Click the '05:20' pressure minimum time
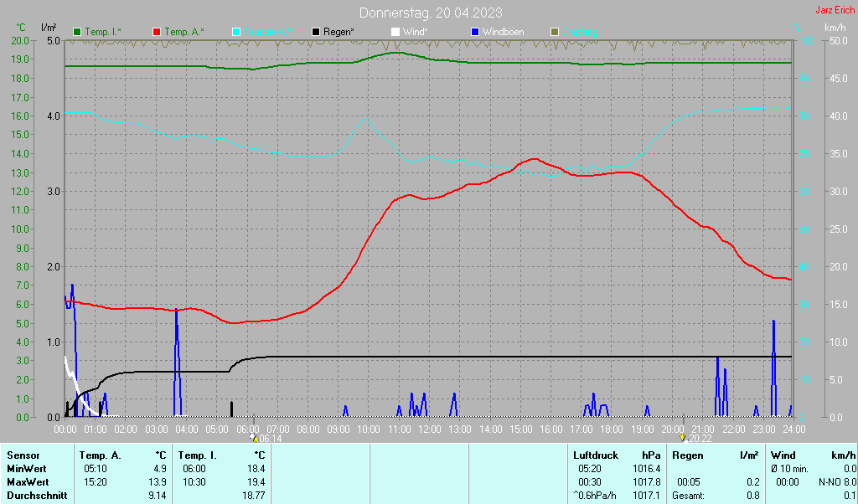 click(589, 469)
